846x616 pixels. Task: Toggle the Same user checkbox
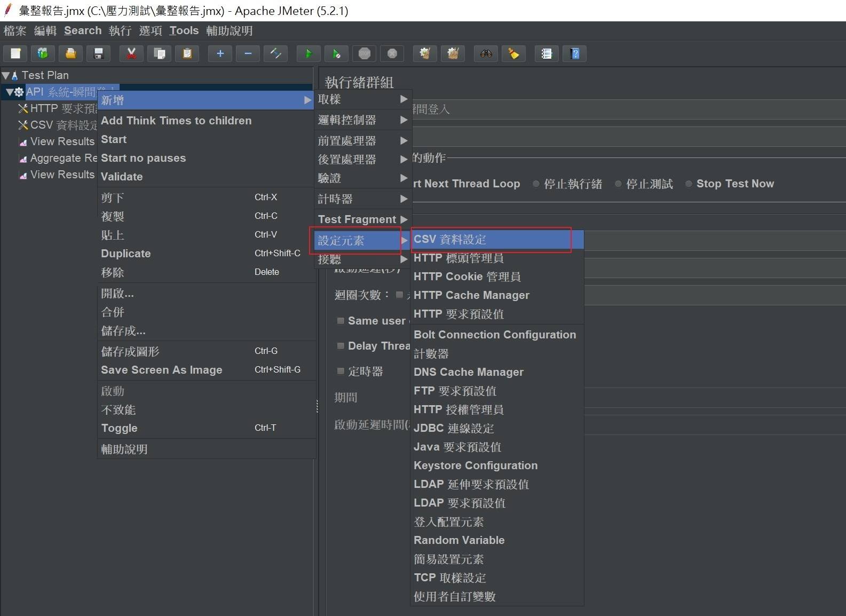coord(341,321)
